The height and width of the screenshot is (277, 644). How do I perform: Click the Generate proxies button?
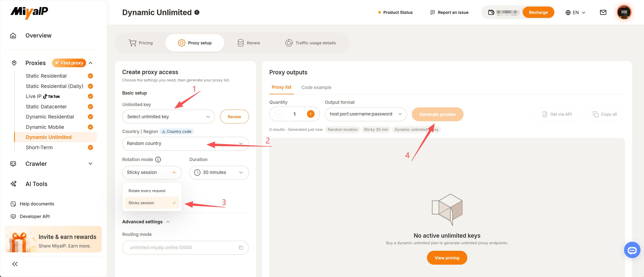coord(437,114)
